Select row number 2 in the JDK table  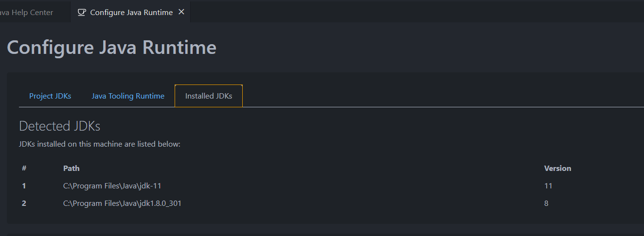(x=24, y=203)
